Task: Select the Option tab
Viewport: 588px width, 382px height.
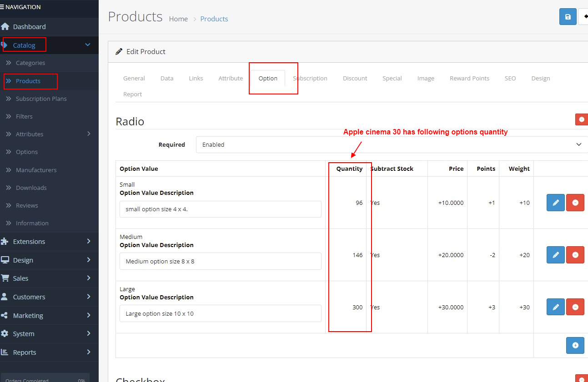Action: [268, 78]
